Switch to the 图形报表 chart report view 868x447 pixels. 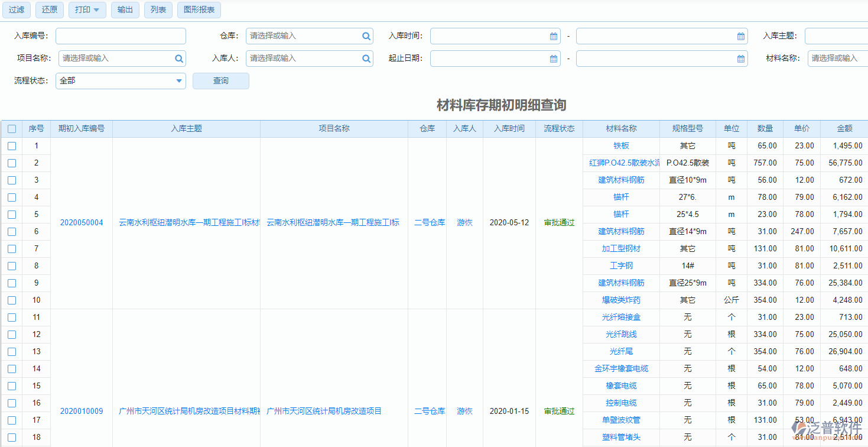(x=199, y=9)
